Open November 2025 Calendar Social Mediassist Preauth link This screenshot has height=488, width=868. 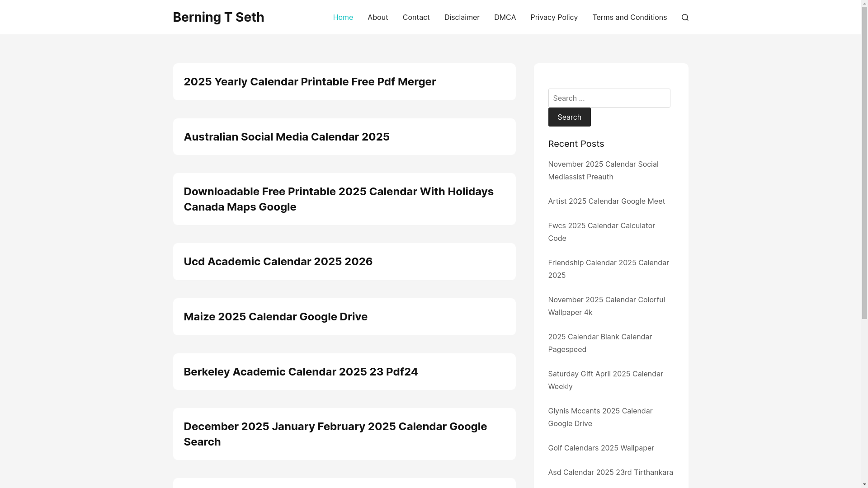tap(603, 170)
